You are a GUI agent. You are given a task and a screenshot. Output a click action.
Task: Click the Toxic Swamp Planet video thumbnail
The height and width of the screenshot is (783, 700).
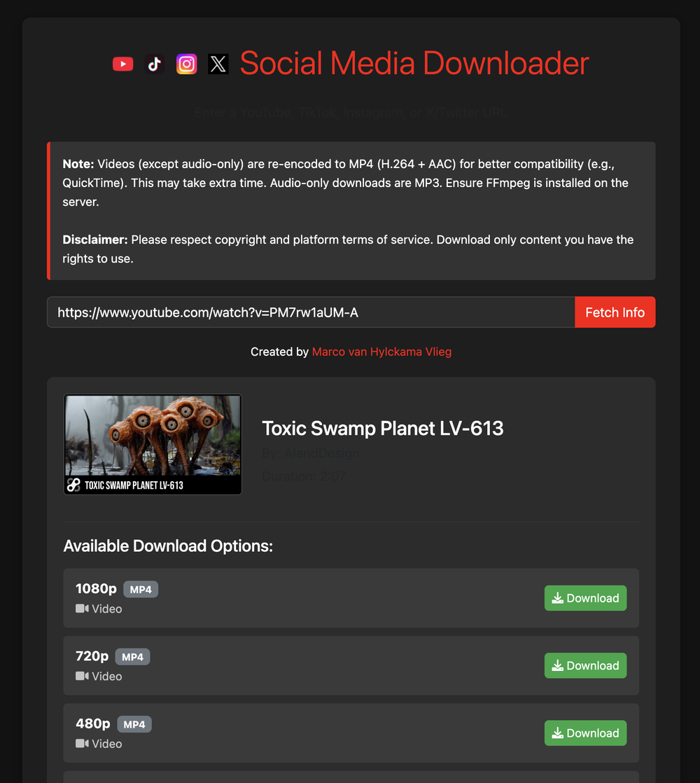pos(153,444)
